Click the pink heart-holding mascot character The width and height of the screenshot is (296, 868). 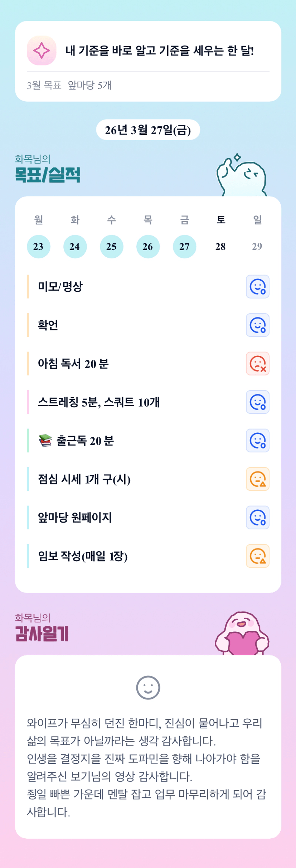[242, 634]
